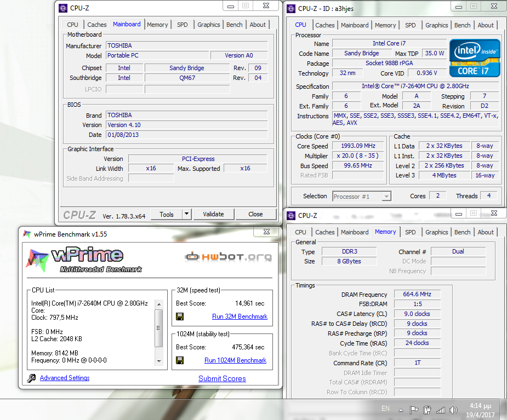Click the Advanced Settings wrench icon
The height and width of the screenshot is (420, 507).
[32, 378]
